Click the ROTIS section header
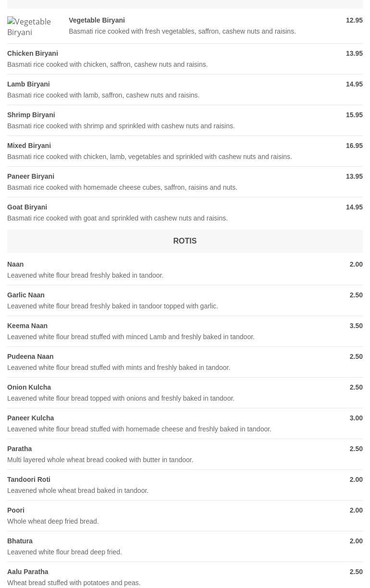370x588 pixels. [x=185, y=241]
